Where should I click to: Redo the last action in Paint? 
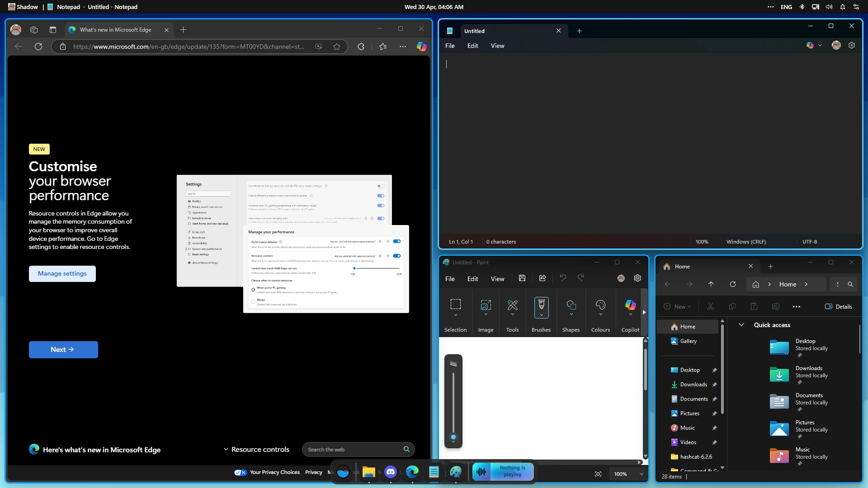[x=581, y=278]
